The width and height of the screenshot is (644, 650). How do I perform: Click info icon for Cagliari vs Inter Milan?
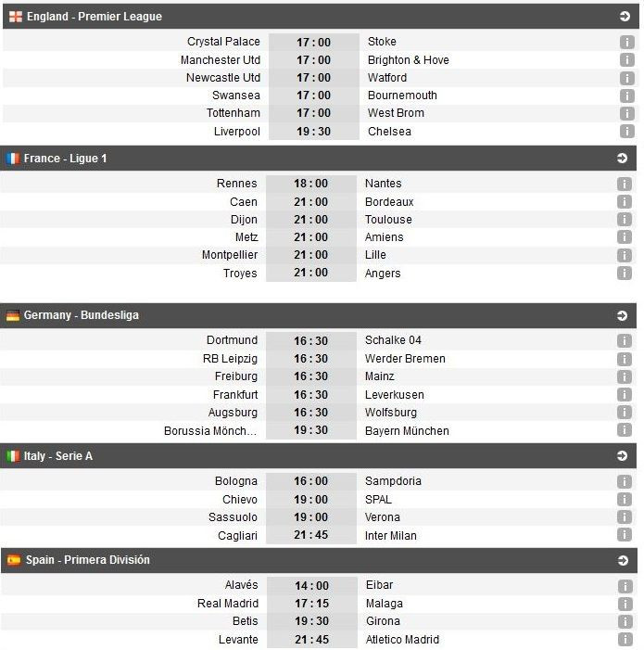625,536
